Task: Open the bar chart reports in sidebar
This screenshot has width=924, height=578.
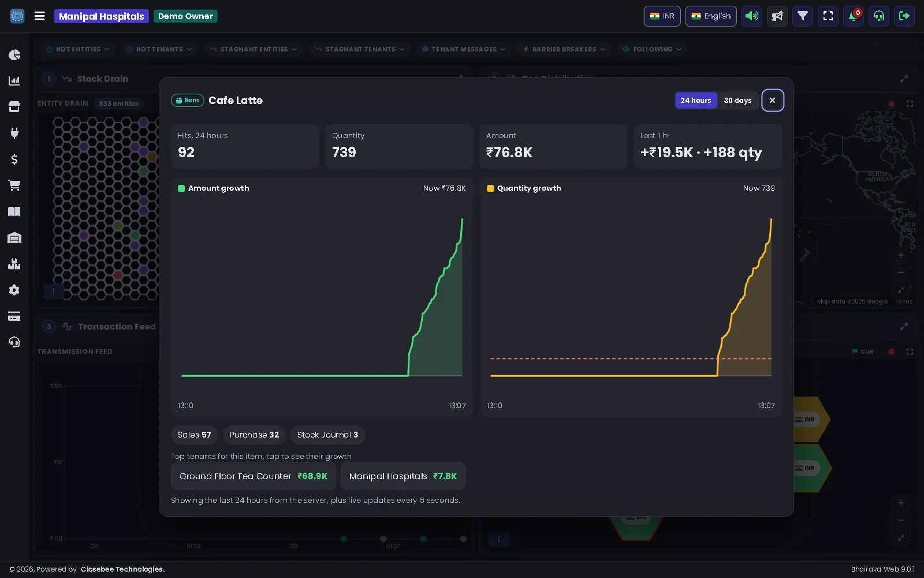Action: coord(14,81)
